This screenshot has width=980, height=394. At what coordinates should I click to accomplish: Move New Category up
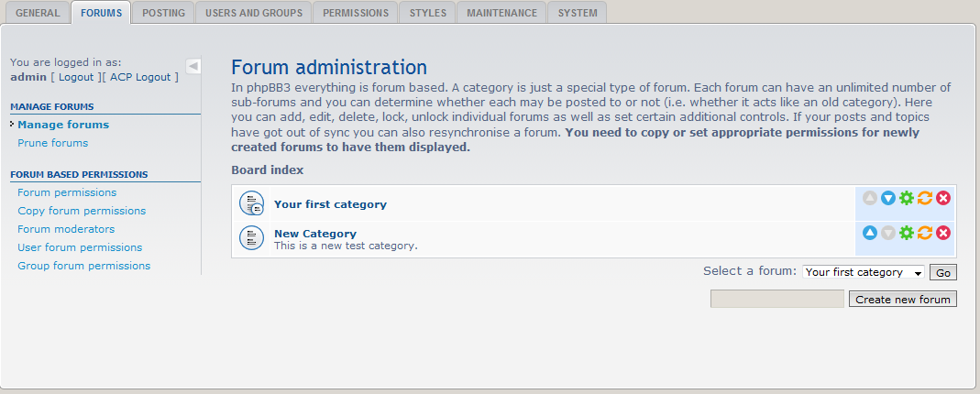pos(870,233)
